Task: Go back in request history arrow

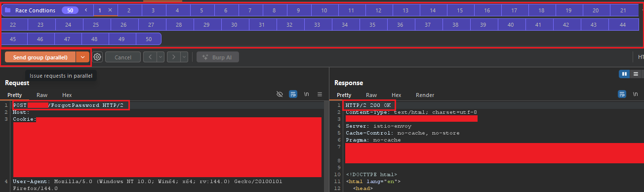Action: click(150, 57)
